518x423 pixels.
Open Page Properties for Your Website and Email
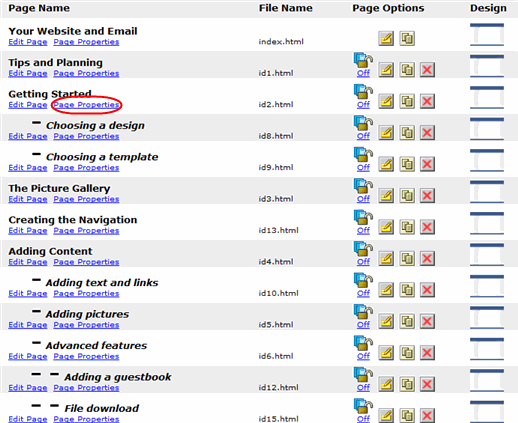86,42
